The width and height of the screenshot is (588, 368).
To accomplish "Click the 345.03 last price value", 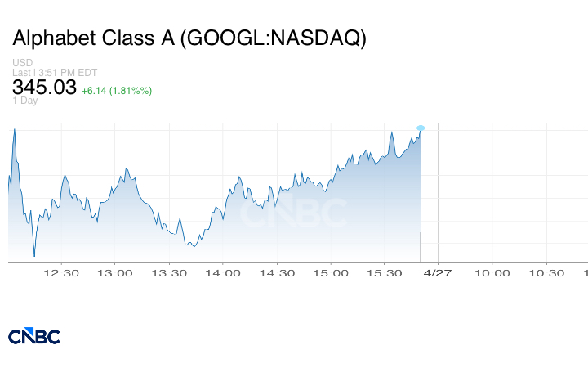I will click(x=44, y=87).
